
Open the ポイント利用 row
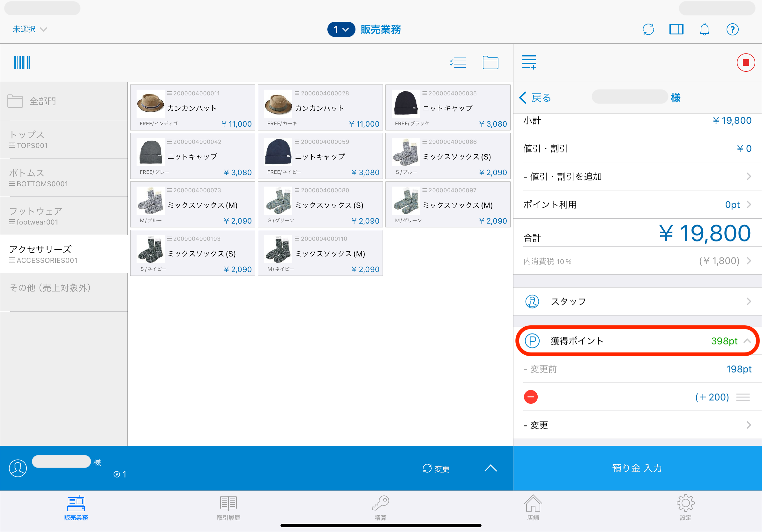tap(637, 205)
